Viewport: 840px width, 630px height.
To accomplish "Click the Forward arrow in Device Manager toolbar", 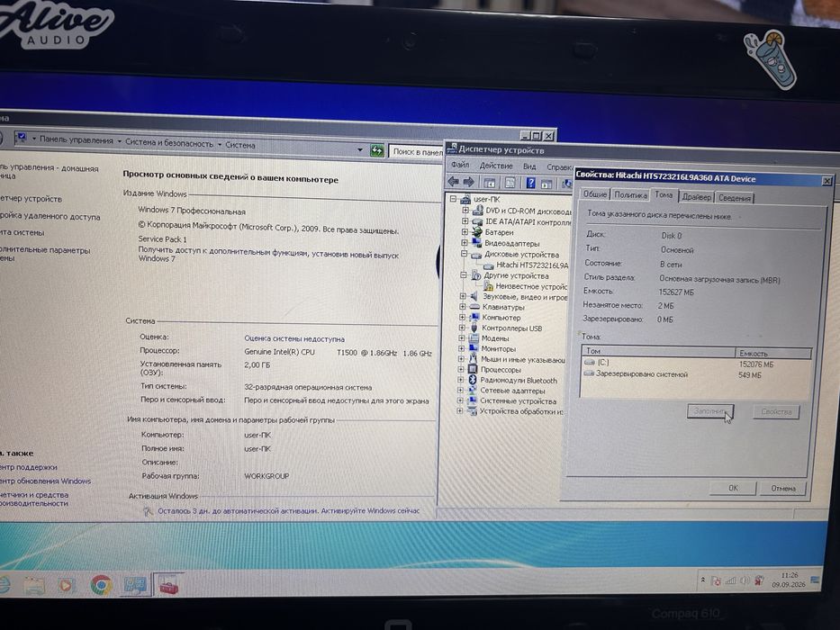I will coord(469,182).
